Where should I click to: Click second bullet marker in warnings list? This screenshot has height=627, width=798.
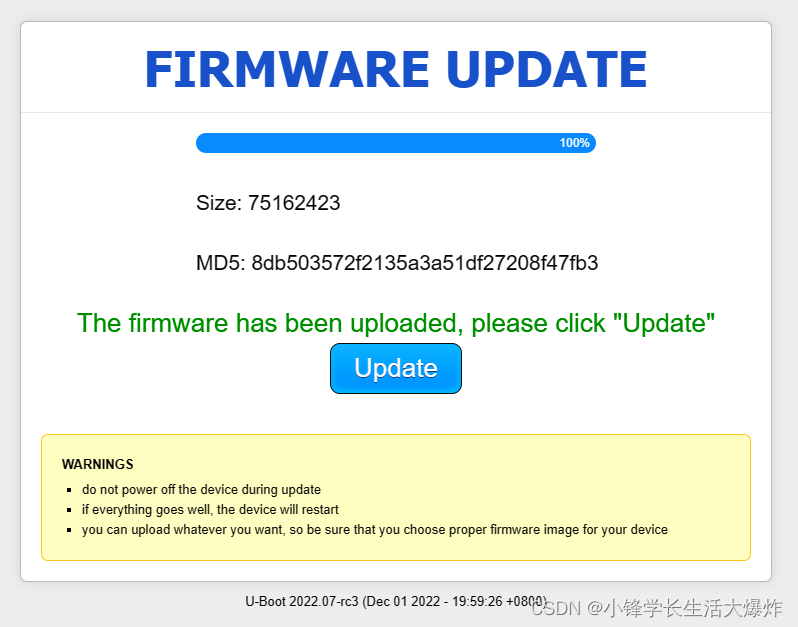pyautogui.click(x=69, y=510)
